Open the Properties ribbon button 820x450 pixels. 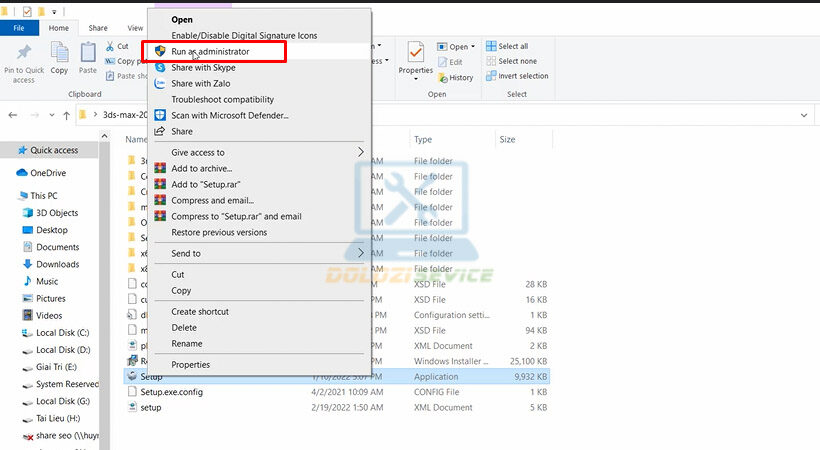click(x=416, y=60)
